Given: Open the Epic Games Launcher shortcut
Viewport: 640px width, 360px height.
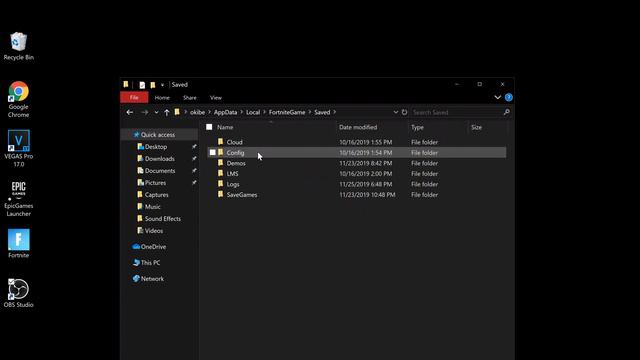Looking at the screenshot, I should pos(18,199).
